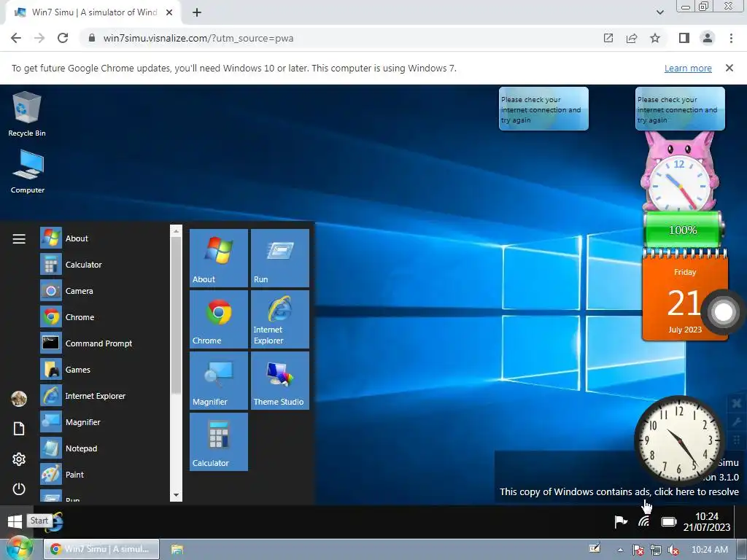Click the simulator Start button on the taskbar
747x560 pixels.
pos(15,521)
